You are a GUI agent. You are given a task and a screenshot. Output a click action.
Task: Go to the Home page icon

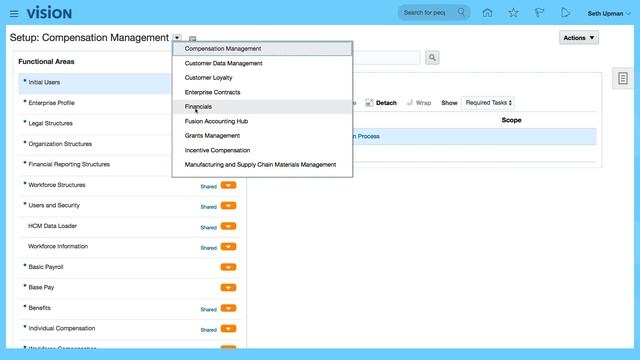click(487, 13)
